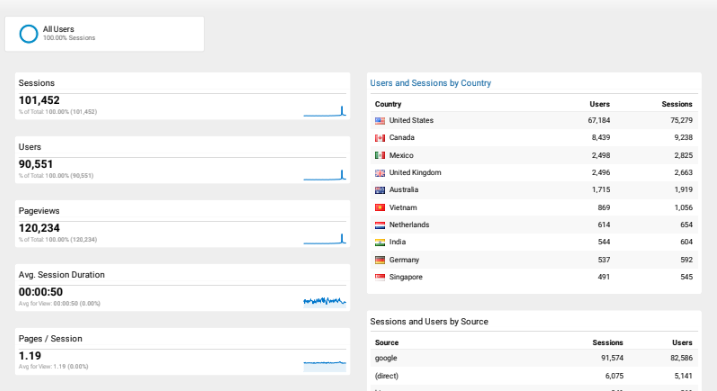717x391 pixels.
Task: Click the 90,551 users total value
Action: point(36,164)
